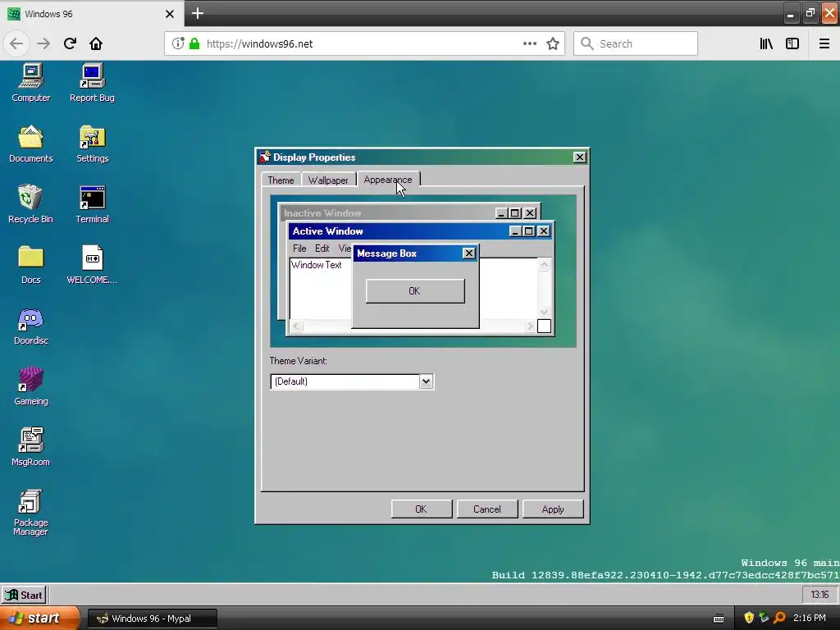Click File in the preview Active Window
This screenshot has height=630, width=840.
(299, 249)
